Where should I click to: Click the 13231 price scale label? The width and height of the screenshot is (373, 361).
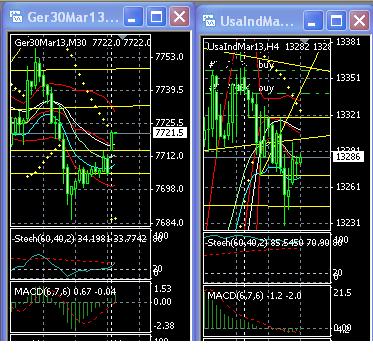coord(348,223)
